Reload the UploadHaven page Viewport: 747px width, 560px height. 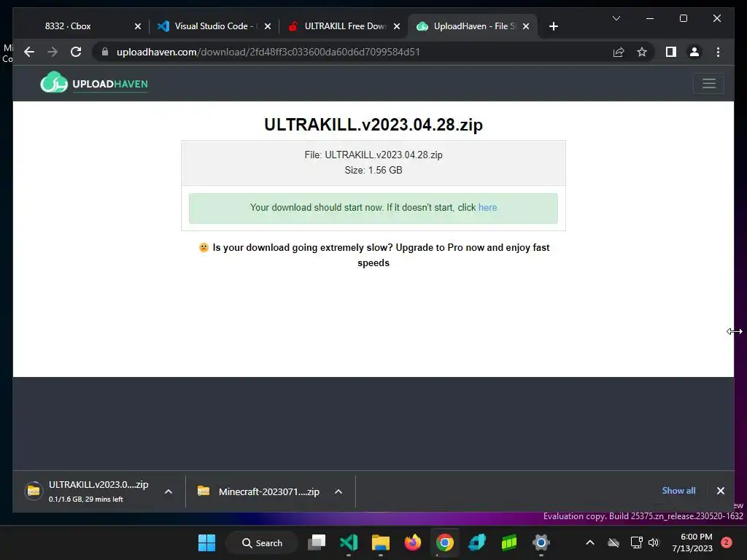(x=76, y=52)
